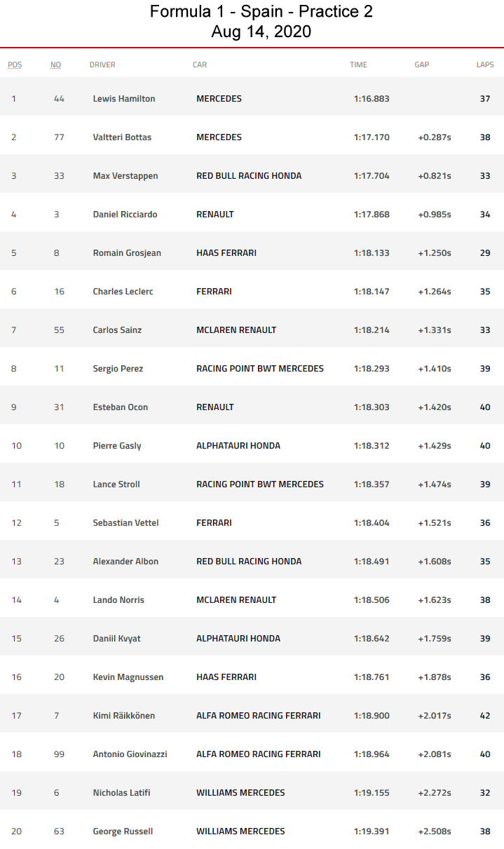Click the POS column header
The height and width of the screenshot is (849, 504).
tap(15, 64)
